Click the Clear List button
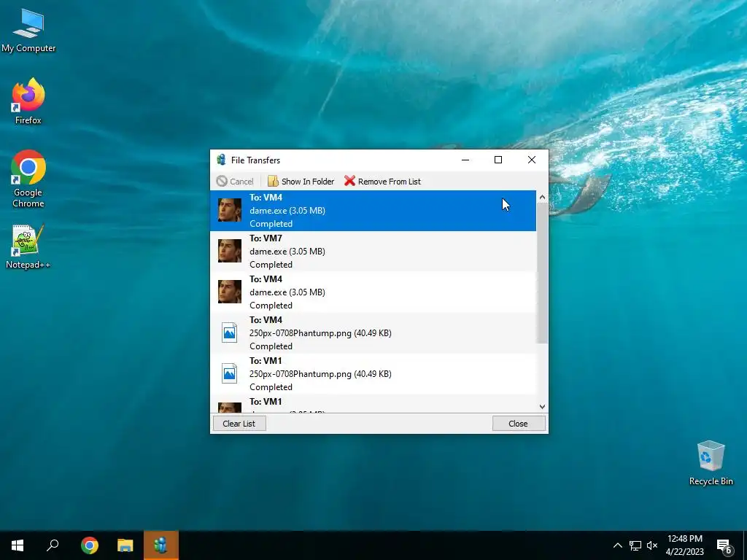The height and width of the screenshot is (560, 747). [239, 424]
